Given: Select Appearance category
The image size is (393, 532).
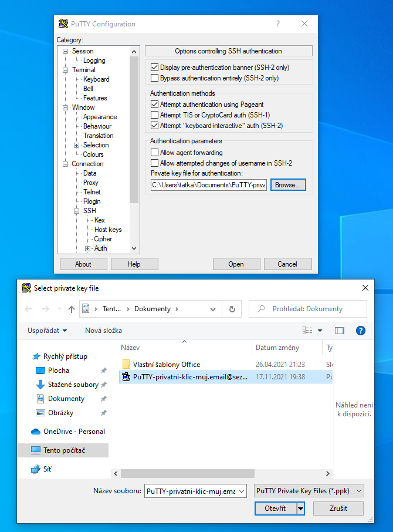Looking at the screenshot, I should (x=100, y=117).
